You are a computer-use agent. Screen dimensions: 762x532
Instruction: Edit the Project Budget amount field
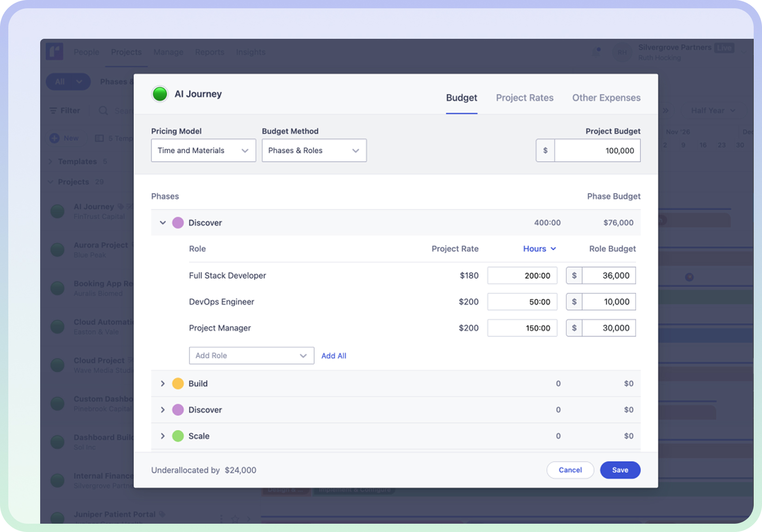pyautogui.click(x=597, y=151)
